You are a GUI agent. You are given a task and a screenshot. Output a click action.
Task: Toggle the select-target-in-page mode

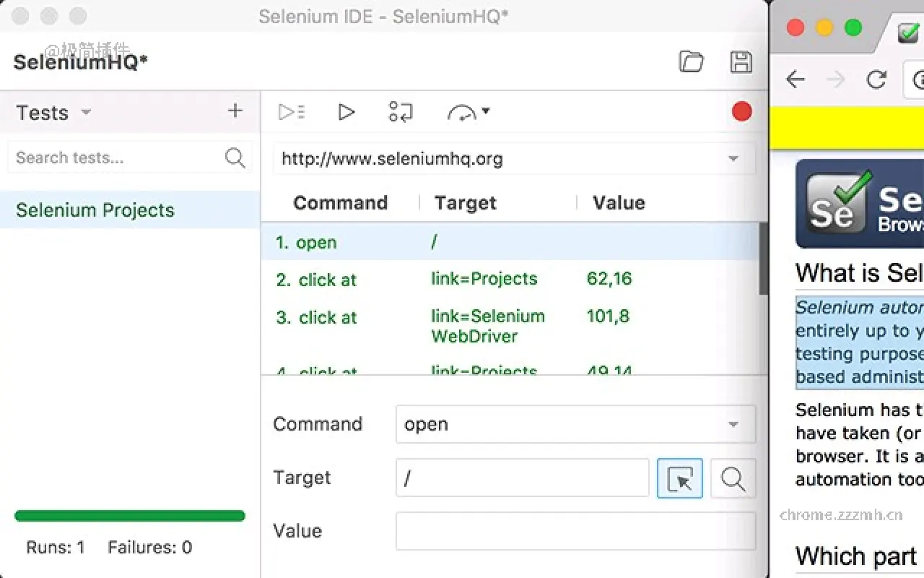(x=679, y=478)
